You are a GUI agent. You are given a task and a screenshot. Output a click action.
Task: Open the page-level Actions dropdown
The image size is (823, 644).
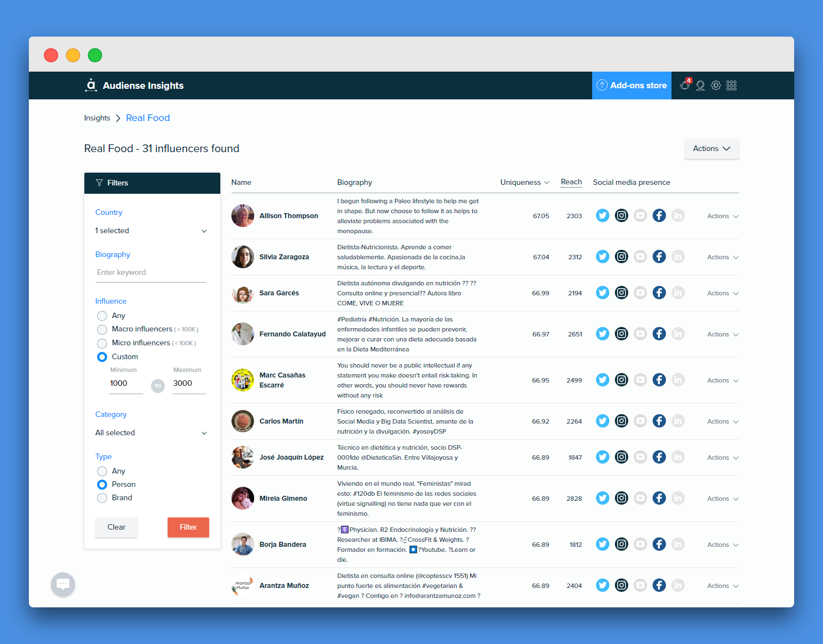pyautogui.click(x=711, y=149)
